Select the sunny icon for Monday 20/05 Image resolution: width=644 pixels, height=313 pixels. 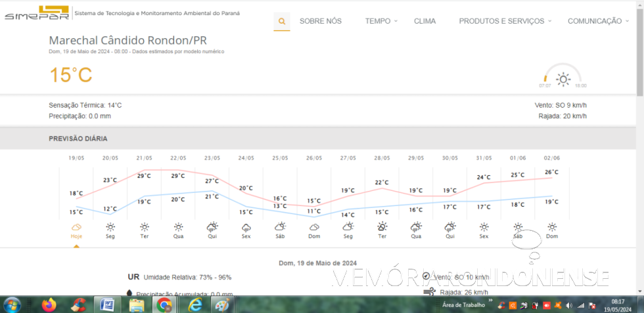coord(110,227)
